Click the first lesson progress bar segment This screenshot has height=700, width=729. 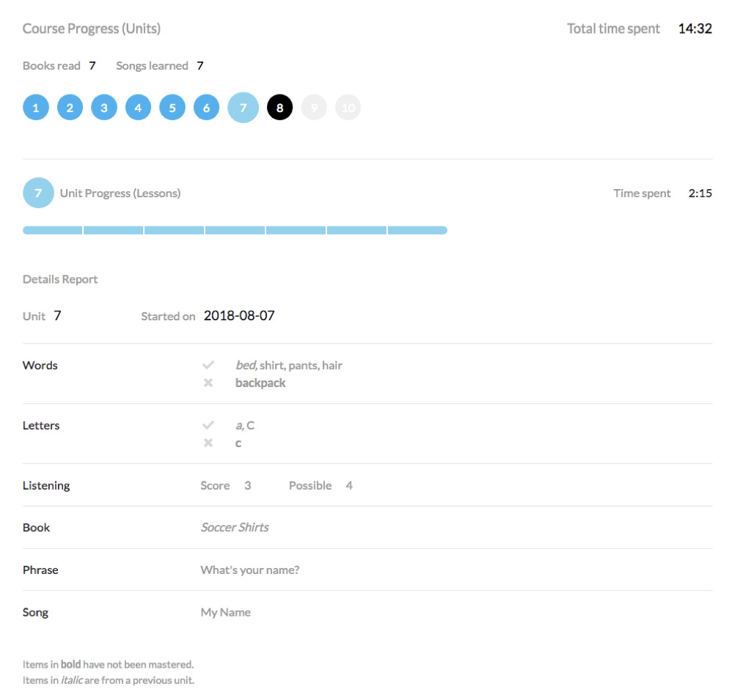click(x=53, y=230)
